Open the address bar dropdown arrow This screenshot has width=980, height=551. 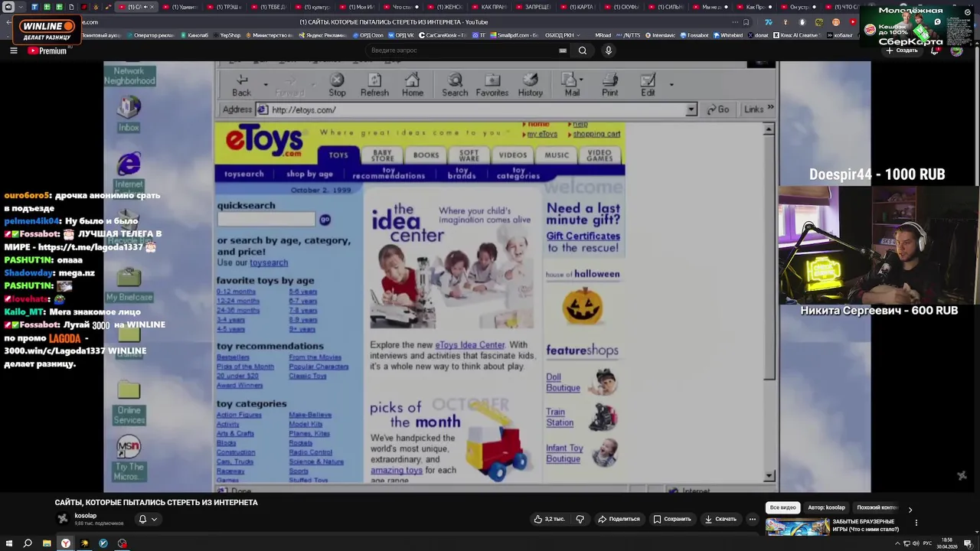tap(691, 110)
